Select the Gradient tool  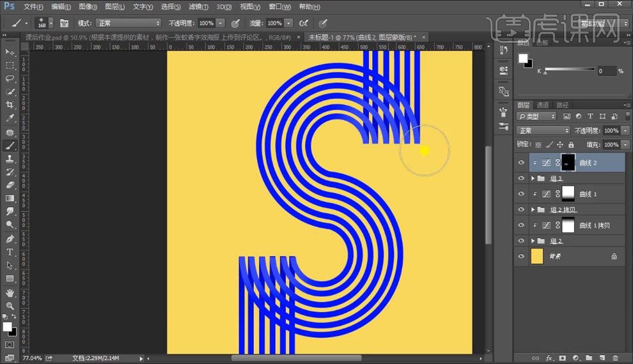pyautogui.click(x=10, y=199)
